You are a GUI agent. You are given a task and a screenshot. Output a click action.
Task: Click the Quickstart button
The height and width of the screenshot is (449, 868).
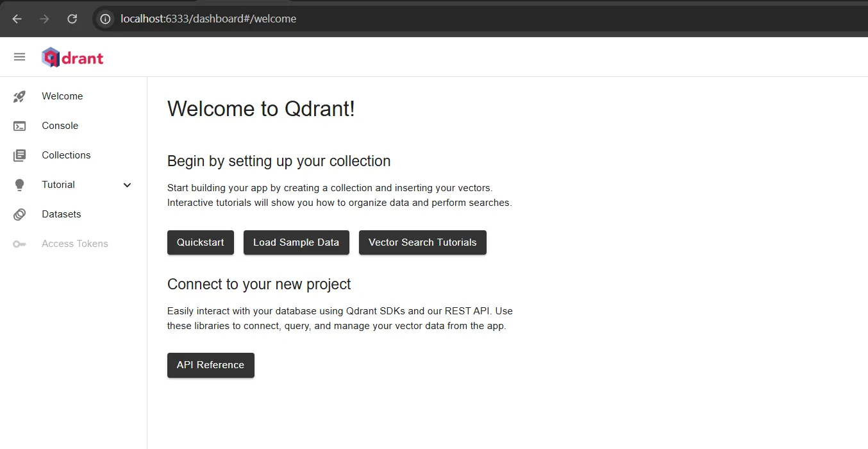coord(201,242)
